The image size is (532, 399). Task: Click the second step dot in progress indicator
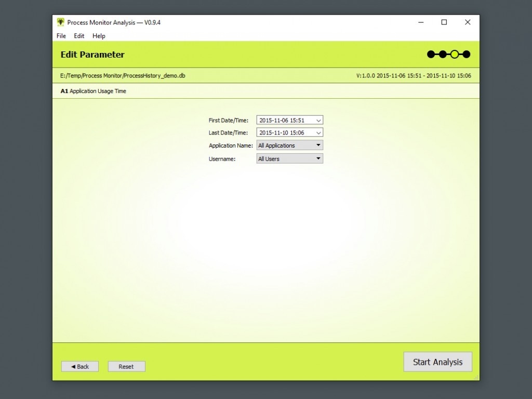443,55
